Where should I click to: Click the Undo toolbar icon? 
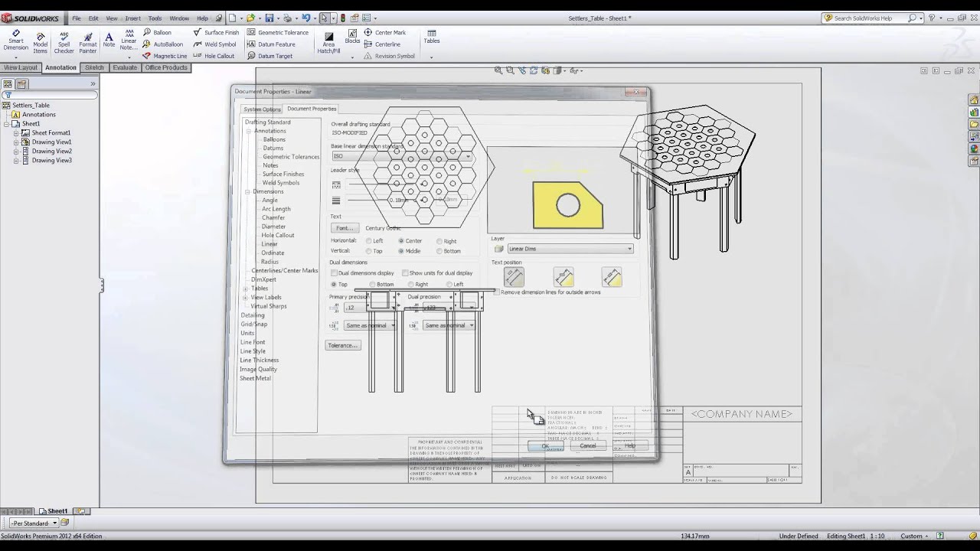point(306,18)
